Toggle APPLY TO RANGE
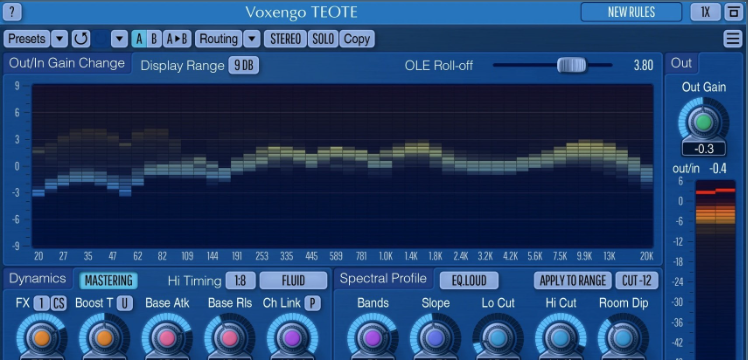Image resolution: width=748 pixels, height=360 pixels. click(572, 280)
